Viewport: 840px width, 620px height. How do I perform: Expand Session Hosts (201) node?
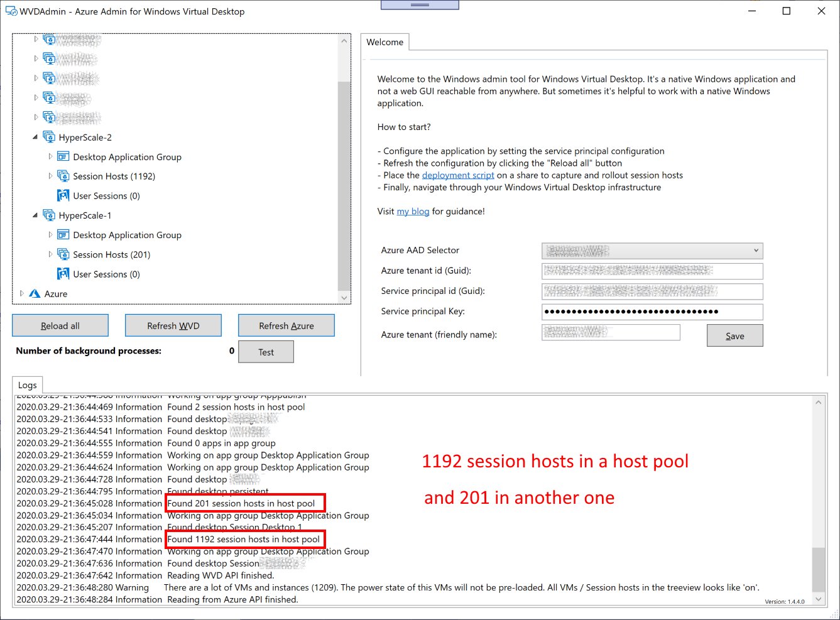(50, 254)
